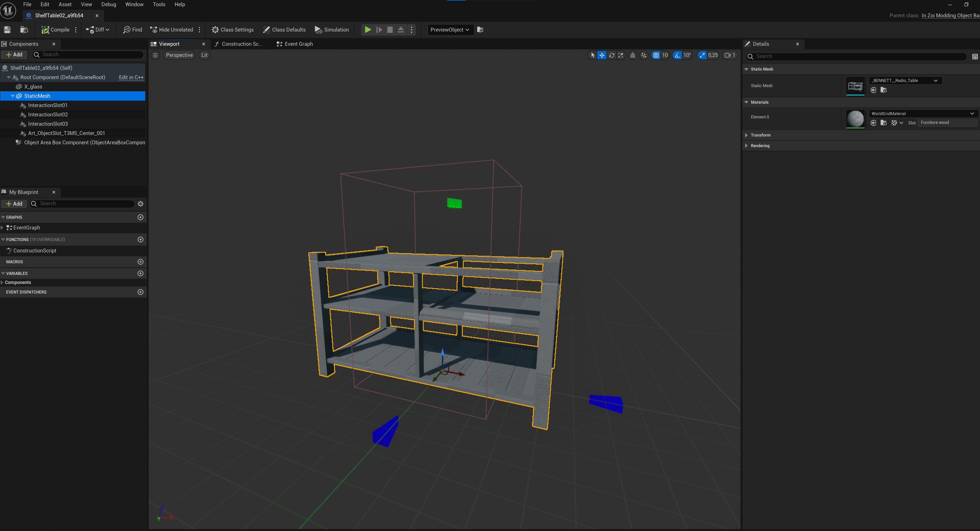Open the Diff dropdown
Screen dimensions: 980x531
[98, 30]
